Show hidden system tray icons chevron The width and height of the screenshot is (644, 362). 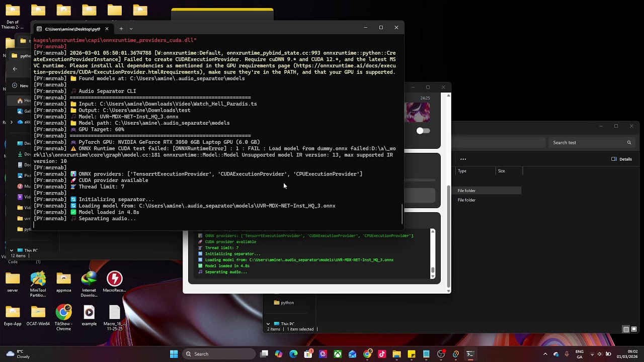point(545,354)
